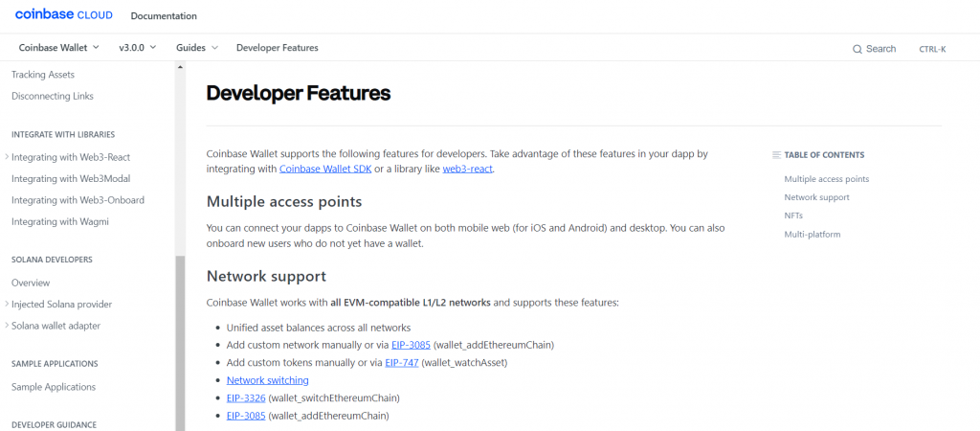Image resolution: width=980 pixels, height=431 pixels.
Task: Click the SAMPLE APPLICATIONS section label
Action: pos(55,363)
